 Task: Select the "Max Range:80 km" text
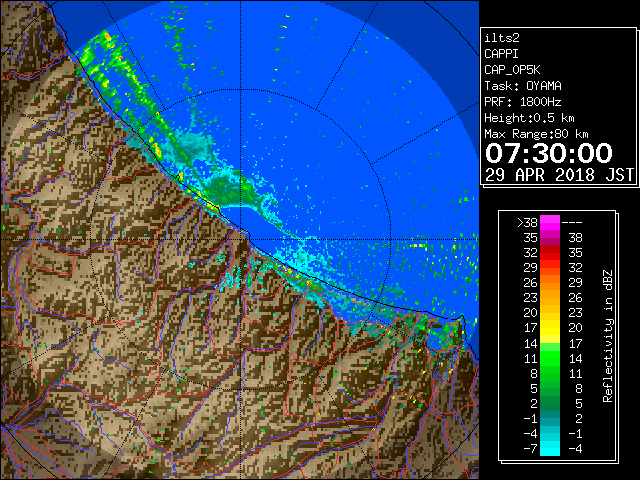[x=536, y=134]
